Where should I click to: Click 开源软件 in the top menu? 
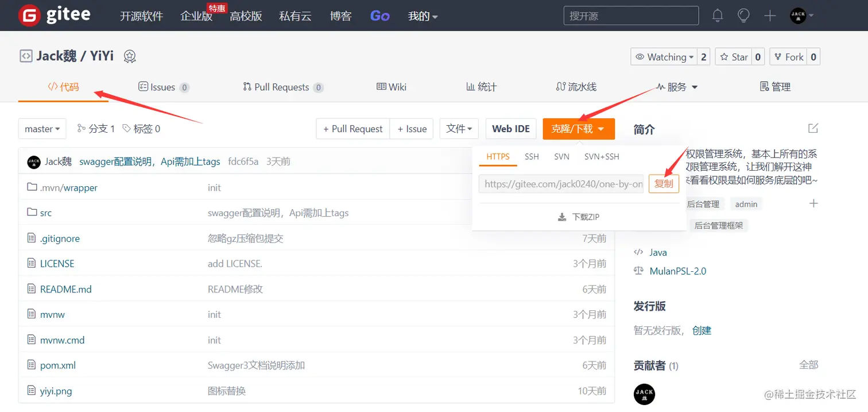point(142,16)
